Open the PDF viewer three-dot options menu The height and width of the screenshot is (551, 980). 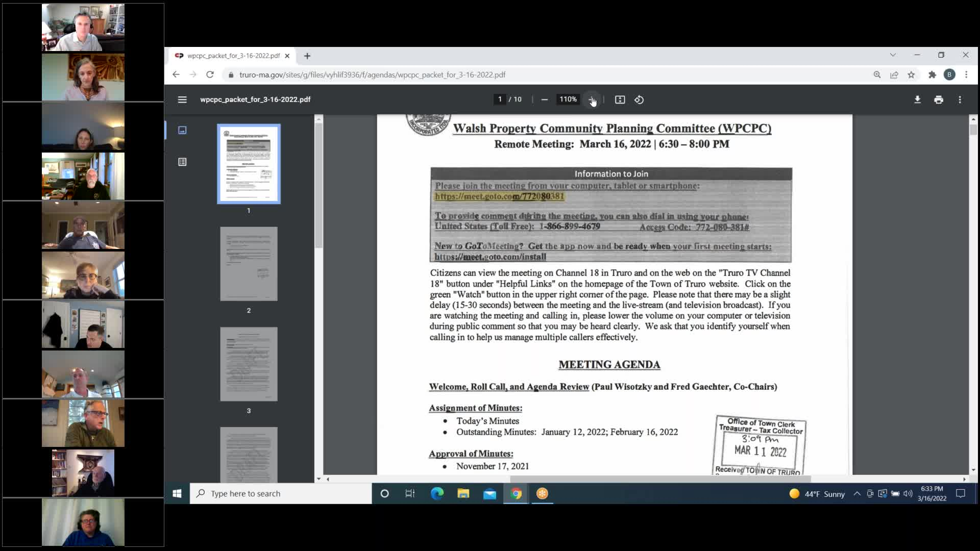pos(960,99)
